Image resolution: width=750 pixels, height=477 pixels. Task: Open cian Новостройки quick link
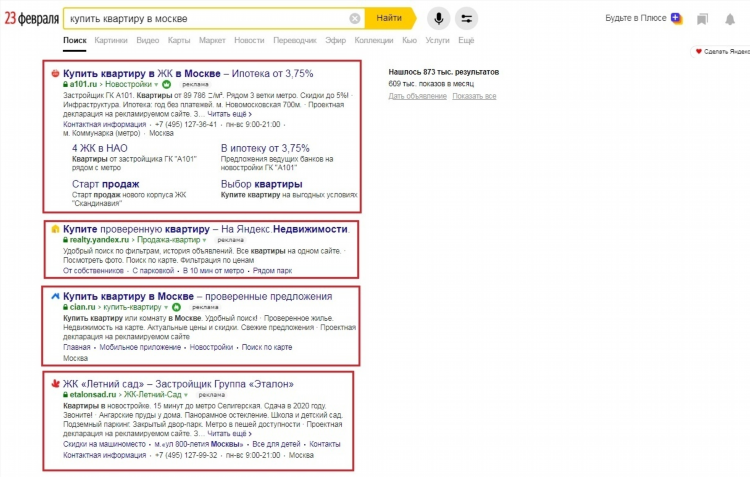tap(211, 347)
